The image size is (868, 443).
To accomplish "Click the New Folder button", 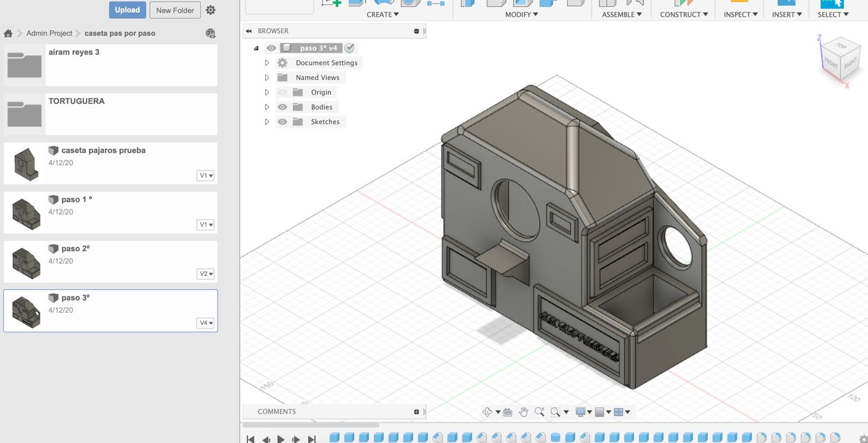I will (x=175, y=10).
